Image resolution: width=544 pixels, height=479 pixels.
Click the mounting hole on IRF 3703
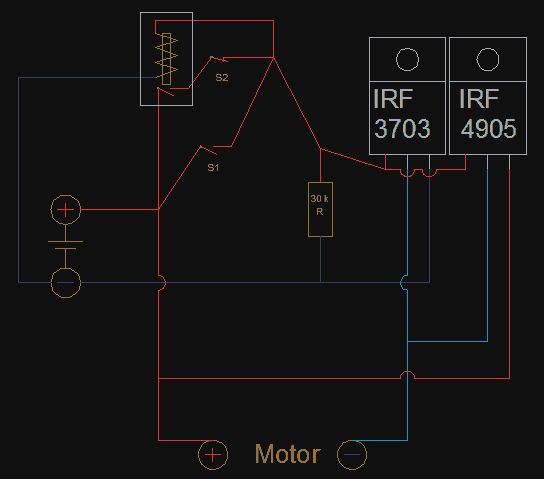(407, 59)
